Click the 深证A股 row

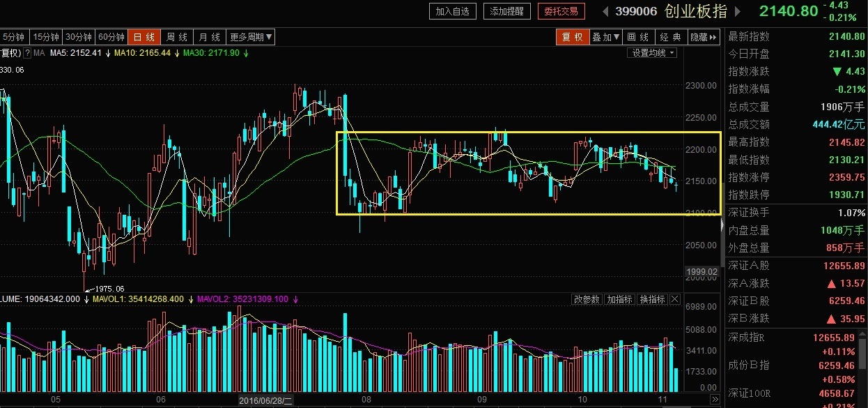click(796, 266)
